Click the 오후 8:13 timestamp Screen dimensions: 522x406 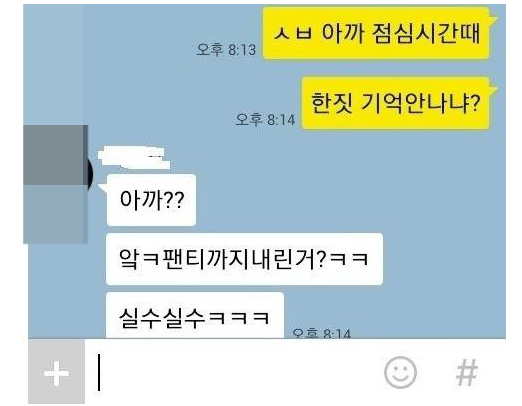(226, 50)
